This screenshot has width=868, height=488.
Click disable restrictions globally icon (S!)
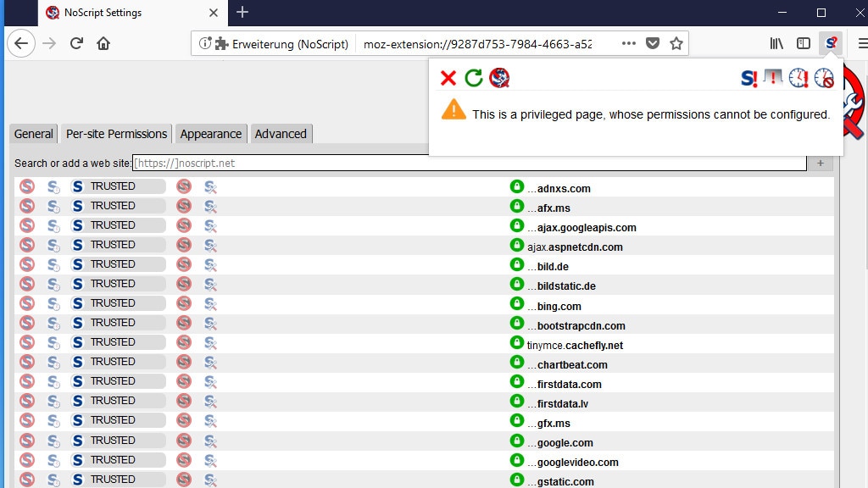pos(749,79)
